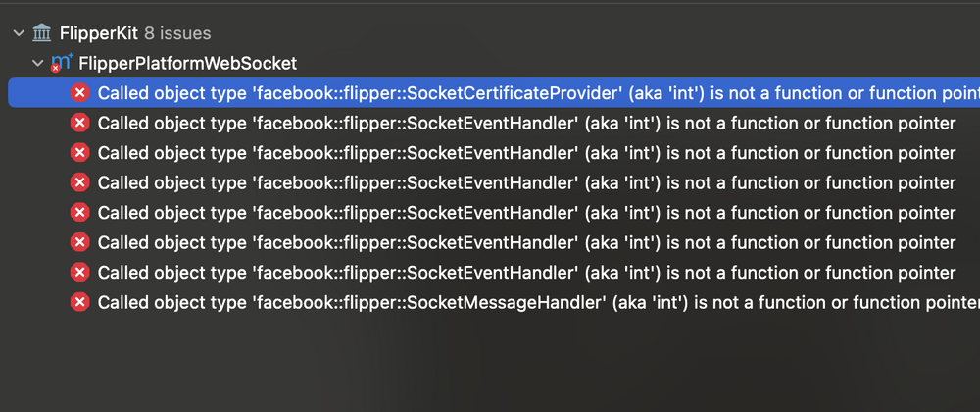Click the SocketCertificateProvider row's red error icon

80,93
